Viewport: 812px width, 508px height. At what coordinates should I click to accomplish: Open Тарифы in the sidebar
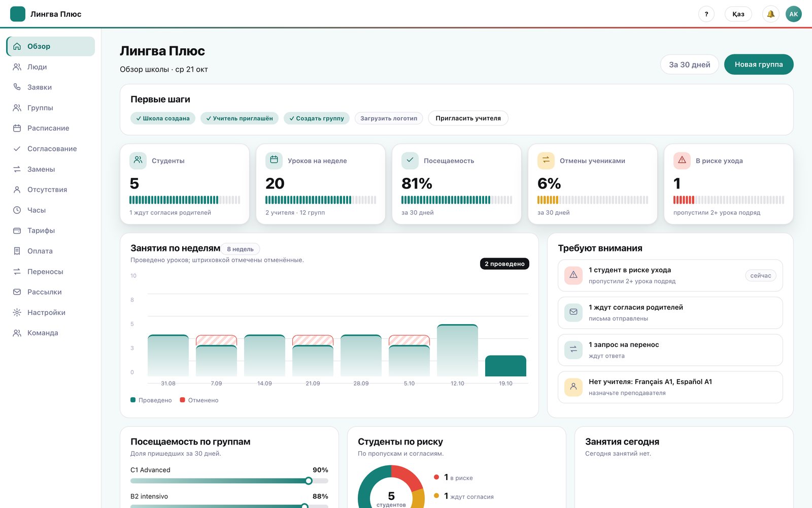(51, 231)
